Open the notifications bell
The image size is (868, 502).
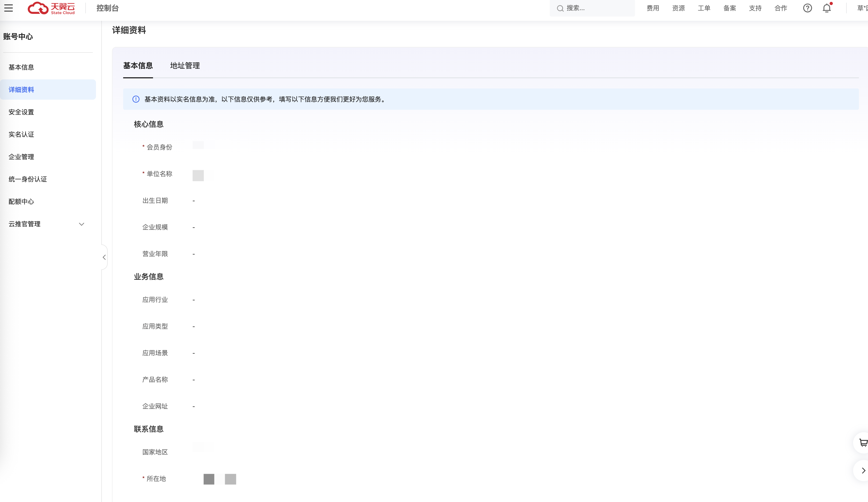point(827,8)
